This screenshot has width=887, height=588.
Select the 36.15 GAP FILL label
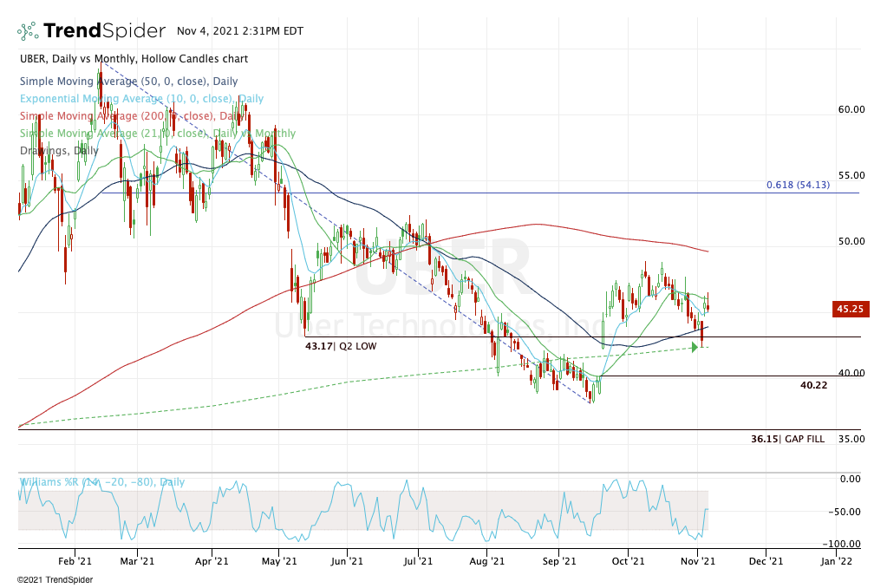pos(787,439)
